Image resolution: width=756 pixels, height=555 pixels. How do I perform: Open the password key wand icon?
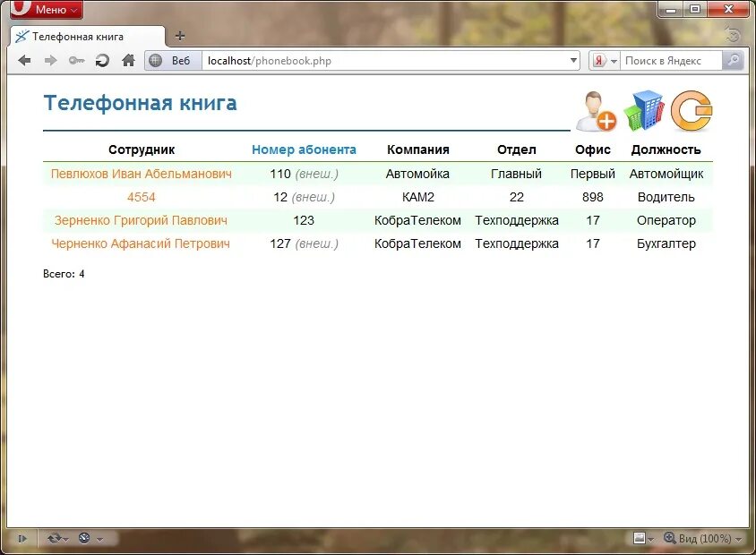[x=76, y=61]
